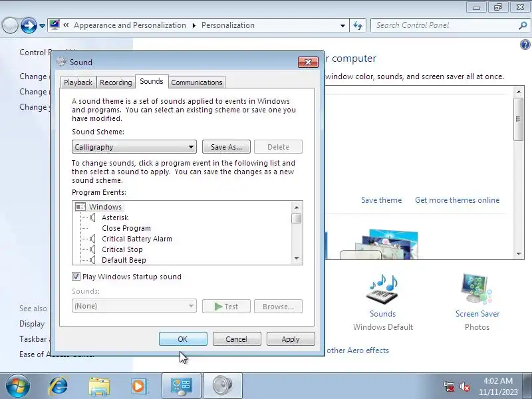
Task: Click the Browse... button
Action: 278,307
